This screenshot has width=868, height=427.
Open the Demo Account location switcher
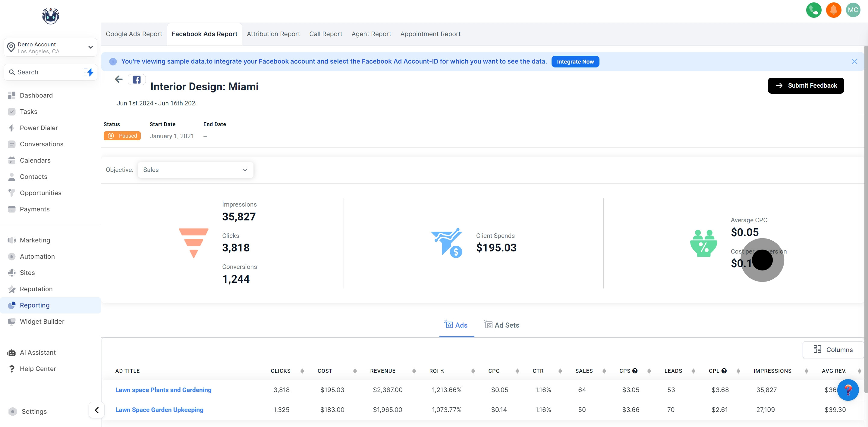pos(51,48)
